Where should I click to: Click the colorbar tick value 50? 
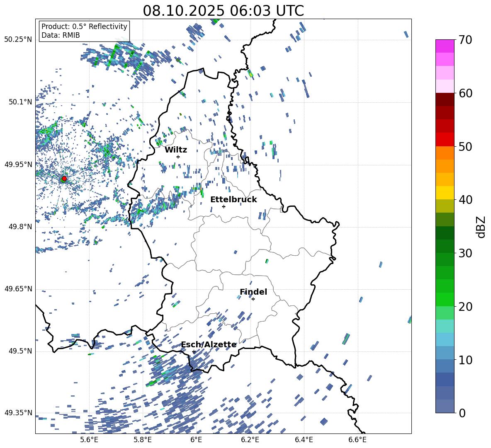pyautogui.click(x=465, y=146)
